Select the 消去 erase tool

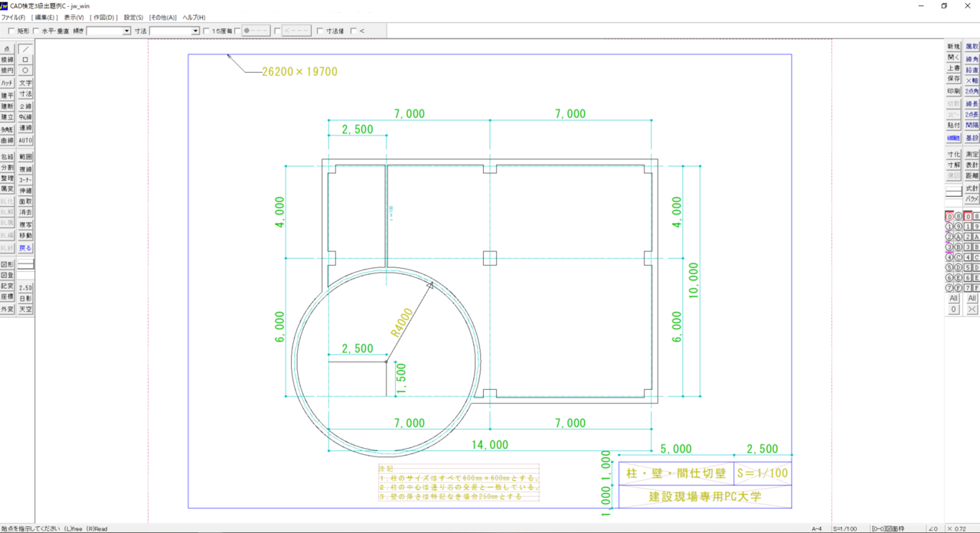(25, 211)
